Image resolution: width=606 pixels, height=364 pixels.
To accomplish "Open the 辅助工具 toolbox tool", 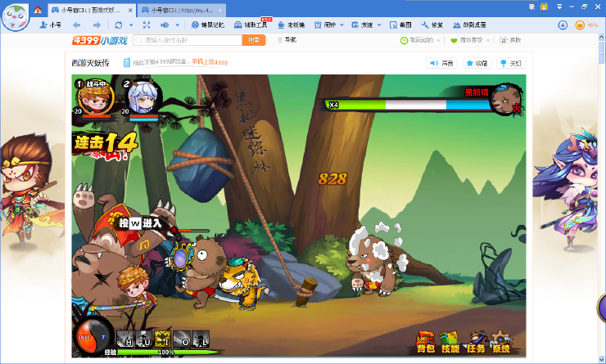I will pyautogui.click(x=251, y=25).
